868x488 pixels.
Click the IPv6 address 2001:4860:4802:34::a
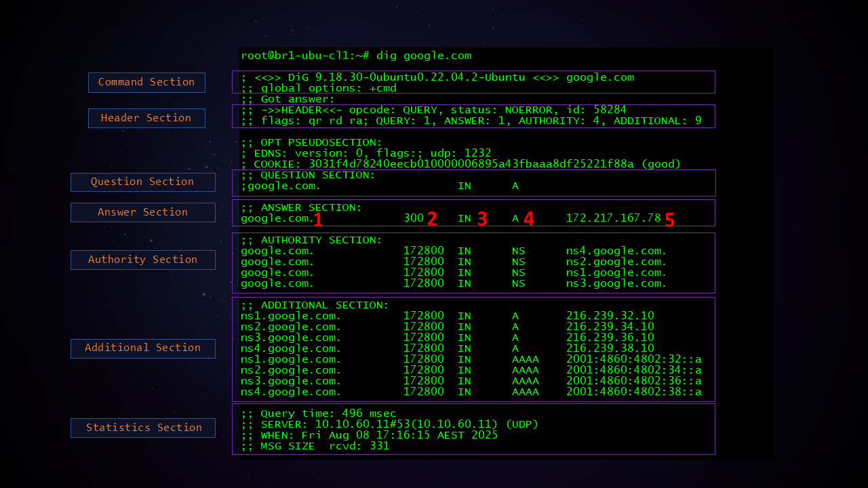point(634,370)
